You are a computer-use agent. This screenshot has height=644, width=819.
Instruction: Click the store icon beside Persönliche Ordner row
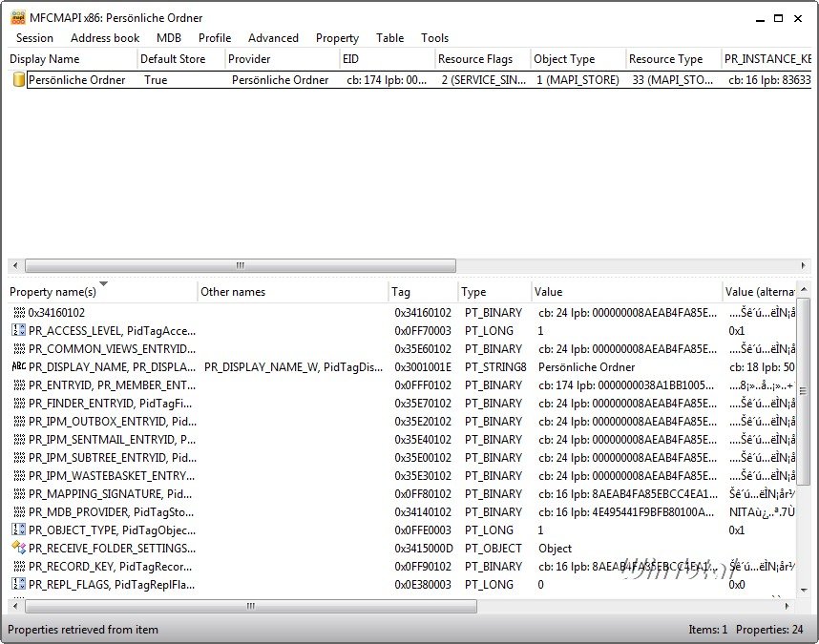pos(19,80)
